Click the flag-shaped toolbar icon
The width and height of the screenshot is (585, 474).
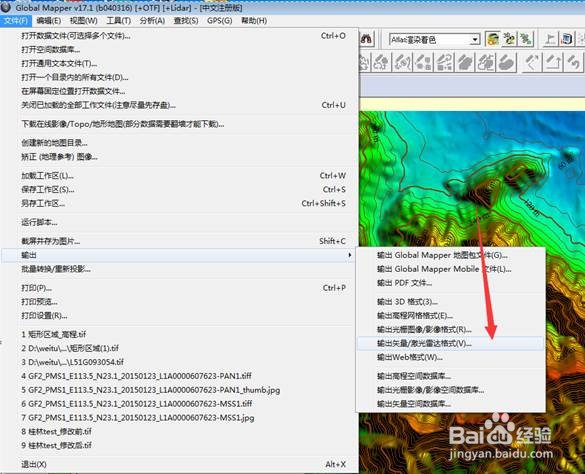click(550, 39)
